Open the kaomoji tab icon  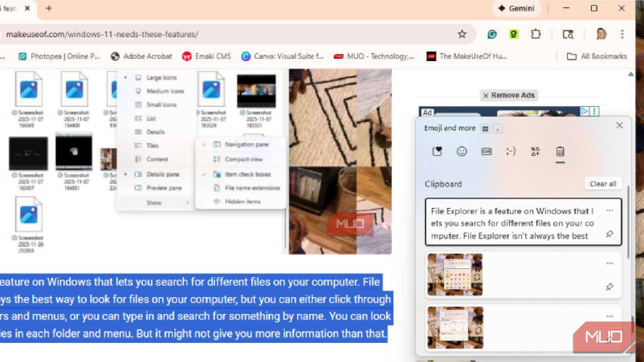pyautogui.click(x=511, y=151)
